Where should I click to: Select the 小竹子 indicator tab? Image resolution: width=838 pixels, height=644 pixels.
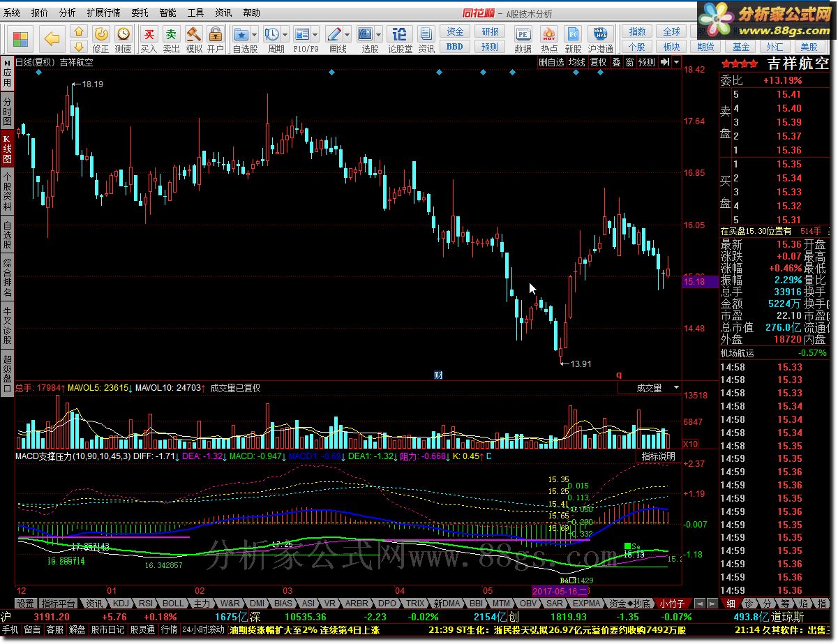click(x=672, y=604)
